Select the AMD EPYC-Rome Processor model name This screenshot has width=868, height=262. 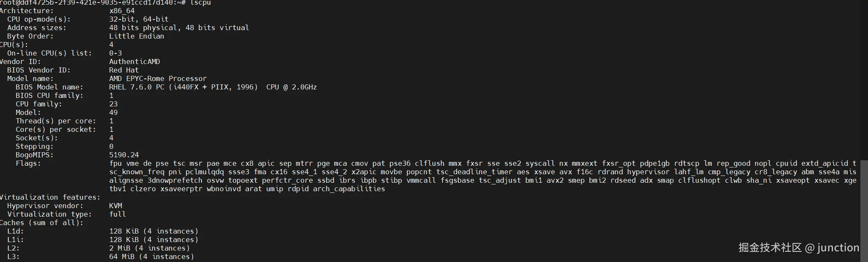[x=158, y=78]
